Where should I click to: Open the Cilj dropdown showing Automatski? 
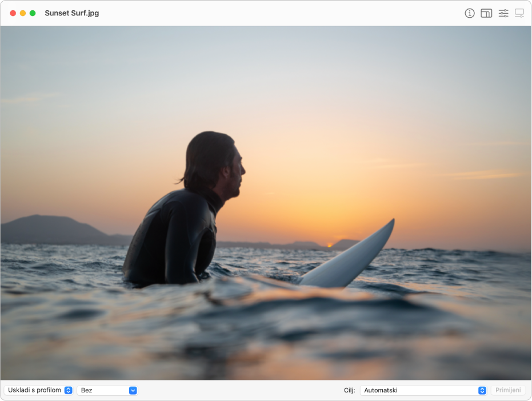[x=423, y=390]
